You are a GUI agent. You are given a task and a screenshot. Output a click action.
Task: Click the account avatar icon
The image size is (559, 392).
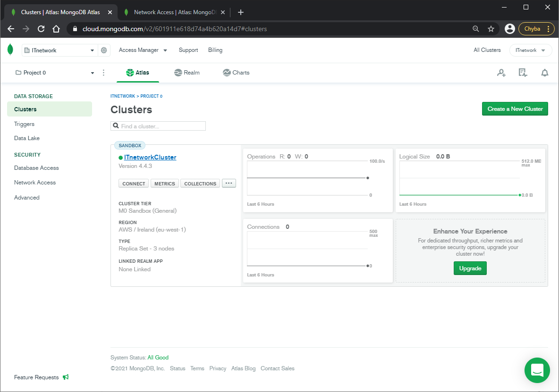(x=509, y=29)
